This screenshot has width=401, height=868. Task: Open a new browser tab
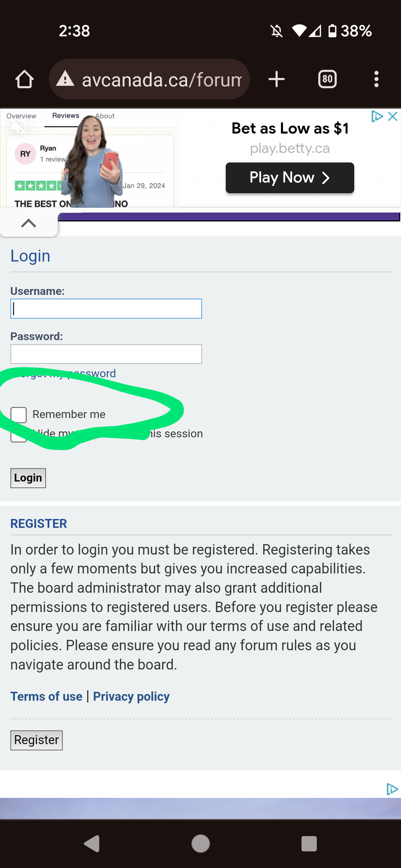(x=276, y=79)
